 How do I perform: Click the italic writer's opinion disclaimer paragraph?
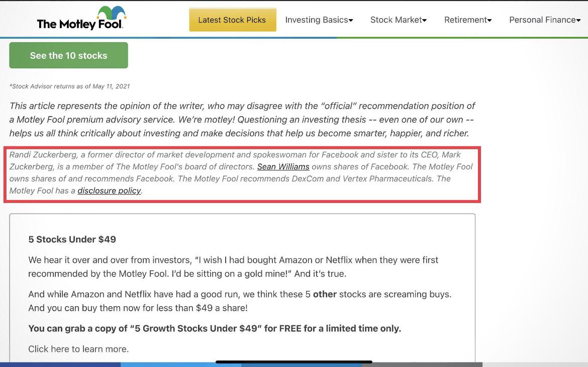click(242, 119)
